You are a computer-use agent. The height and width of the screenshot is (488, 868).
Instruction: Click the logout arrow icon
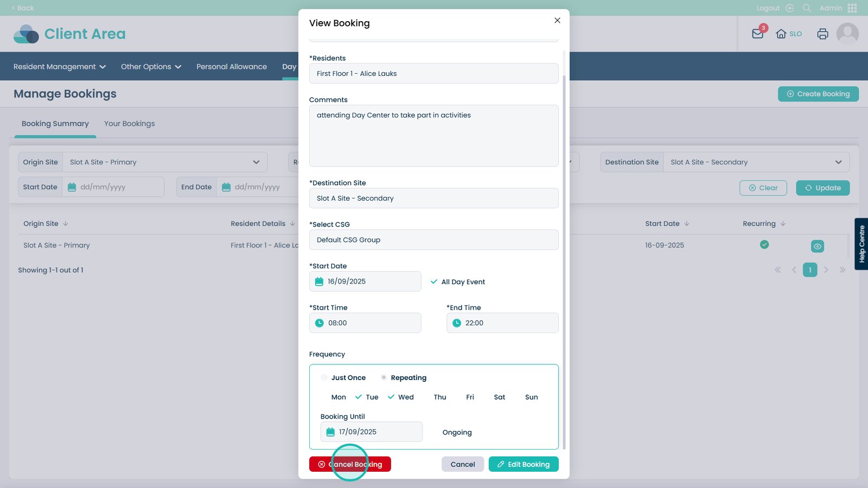(x=790, y=8)
